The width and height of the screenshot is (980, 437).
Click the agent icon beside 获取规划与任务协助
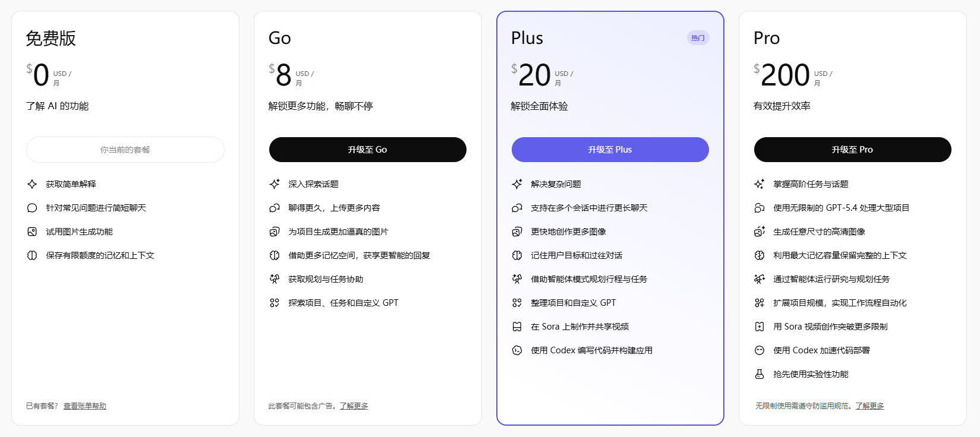click(x=275, y=279)
